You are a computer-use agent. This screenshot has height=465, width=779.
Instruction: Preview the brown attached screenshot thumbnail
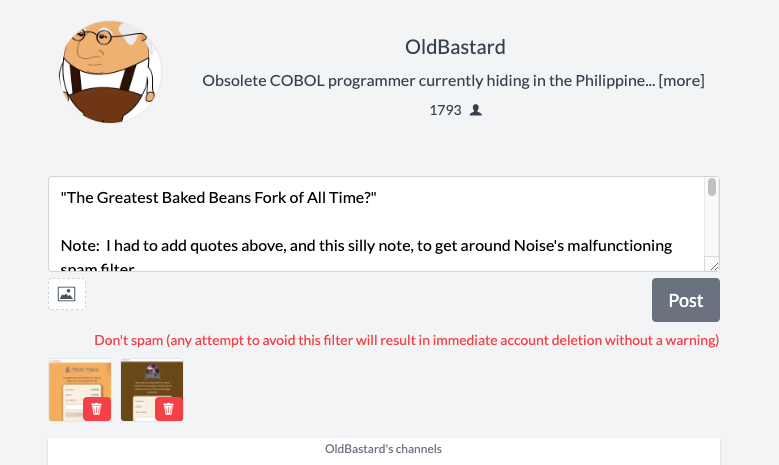[x=152, y=389]
